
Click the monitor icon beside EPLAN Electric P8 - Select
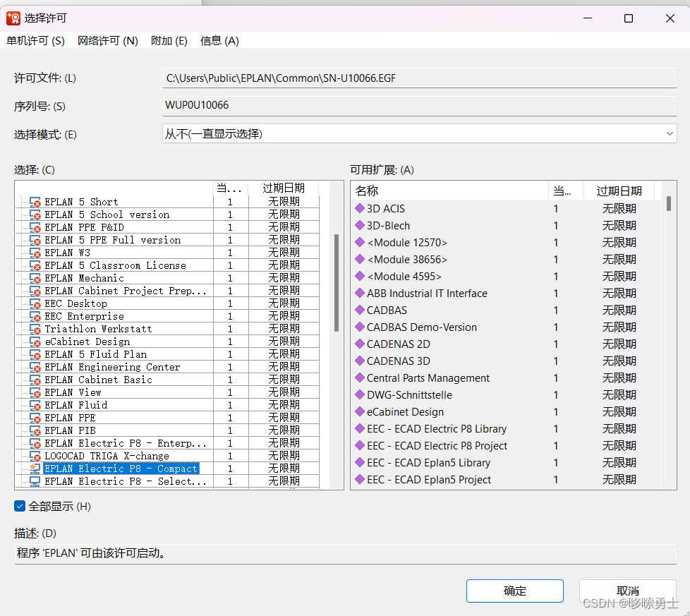pos(35,481)
